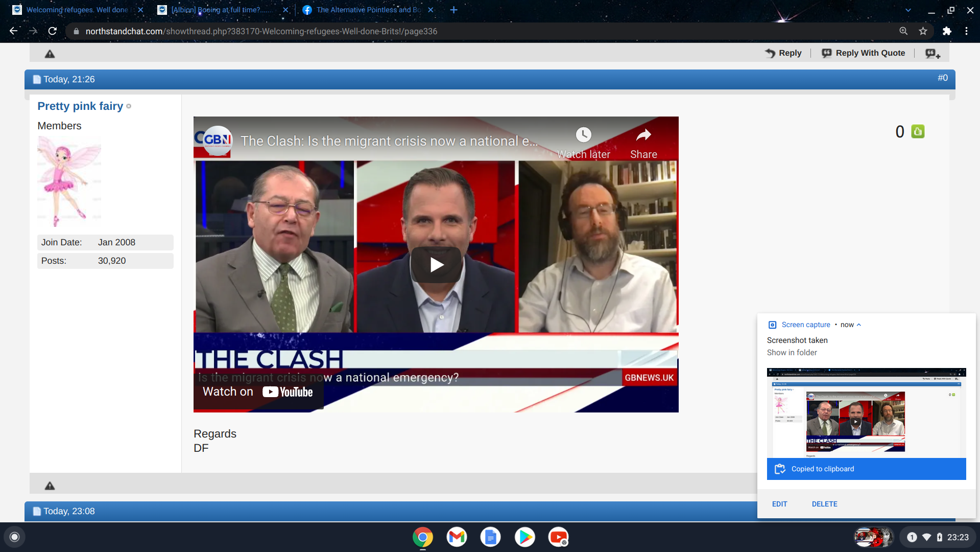The image size is (980, 552).
Task: Report the post with top warning triangle
Action: 50,54
